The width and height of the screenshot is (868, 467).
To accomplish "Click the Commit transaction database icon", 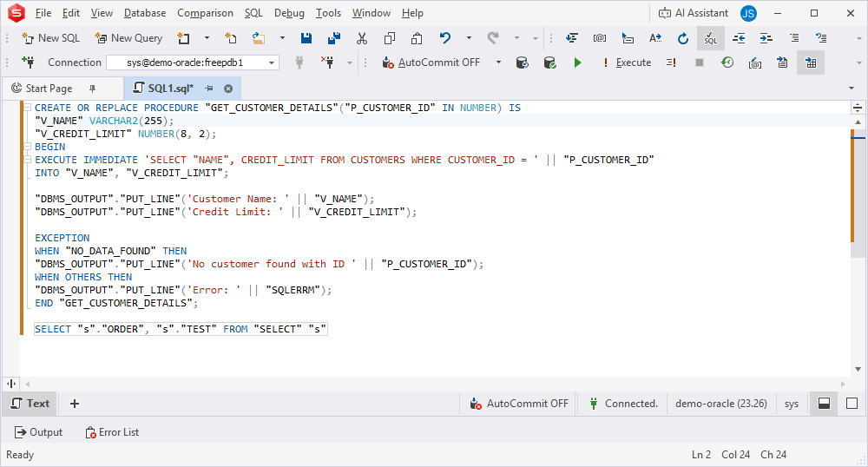I will click(x=549, y=62).
